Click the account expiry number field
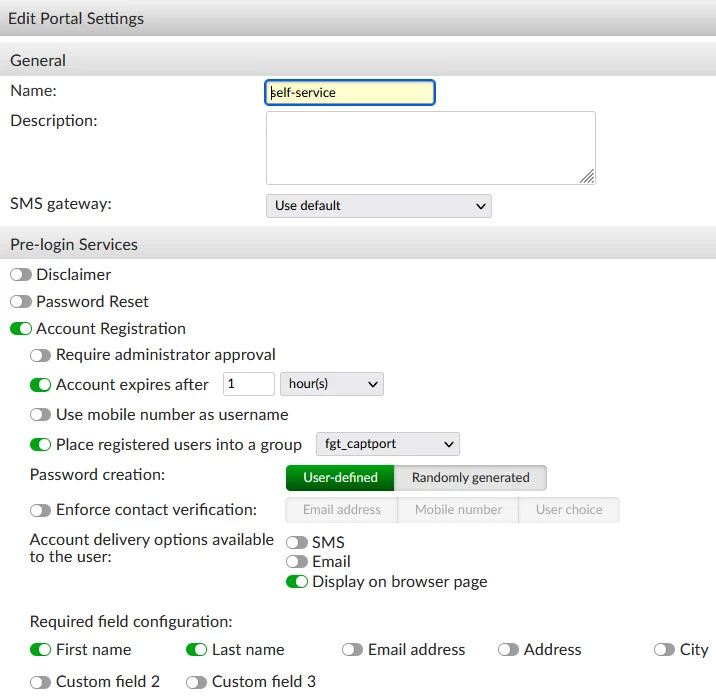Viewport: 716px width, 699px height. click(x=248, y=384)
